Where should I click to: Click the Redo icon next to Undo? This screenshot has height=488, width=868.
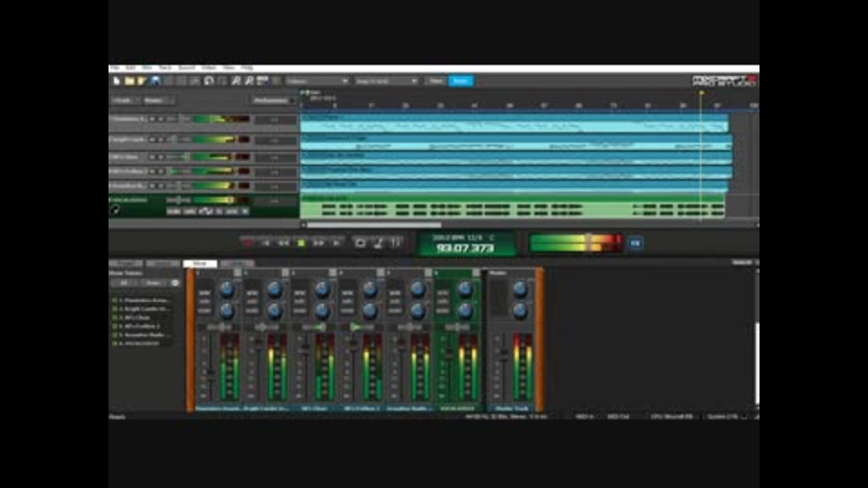(222, 80)
